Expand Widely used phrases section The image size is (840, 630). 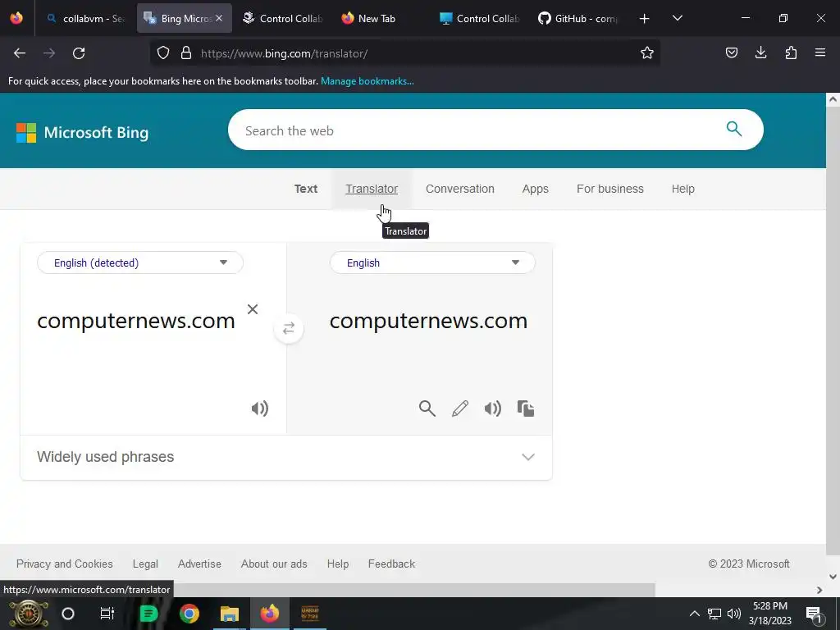pyautogui.click(x=286, y=457)
